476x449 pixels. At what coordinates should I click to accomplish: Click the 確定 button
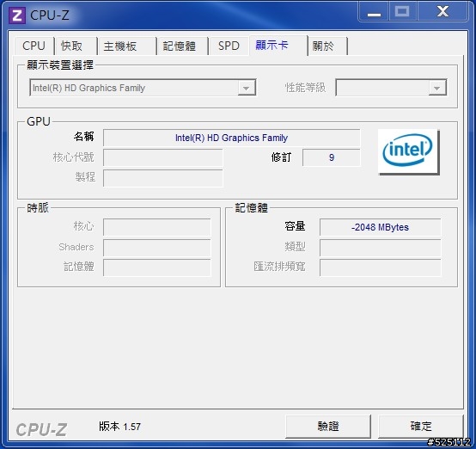click(x=421, y=426)
